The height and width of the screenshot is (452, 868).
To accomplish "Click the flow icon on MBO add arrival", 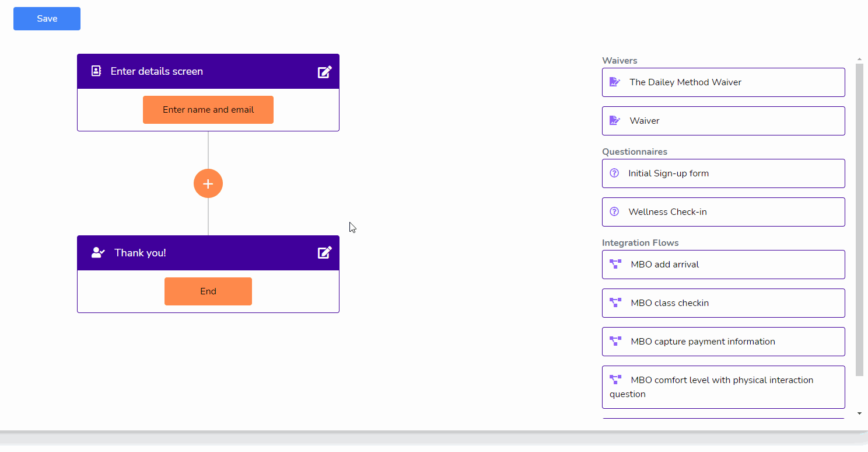I will [615, 265].
